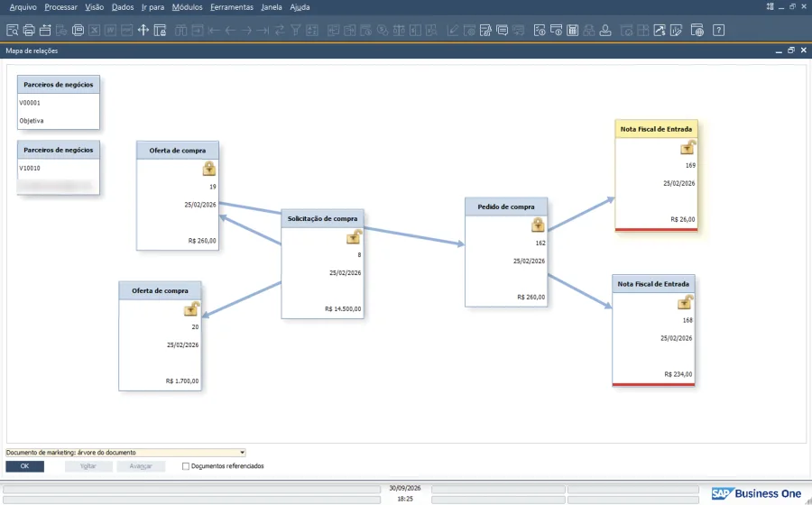Viewport: 812px width, 505px height.
Task: Click the R$ 234,00 value
Action: pyautogui.click(x=678, y=374)
